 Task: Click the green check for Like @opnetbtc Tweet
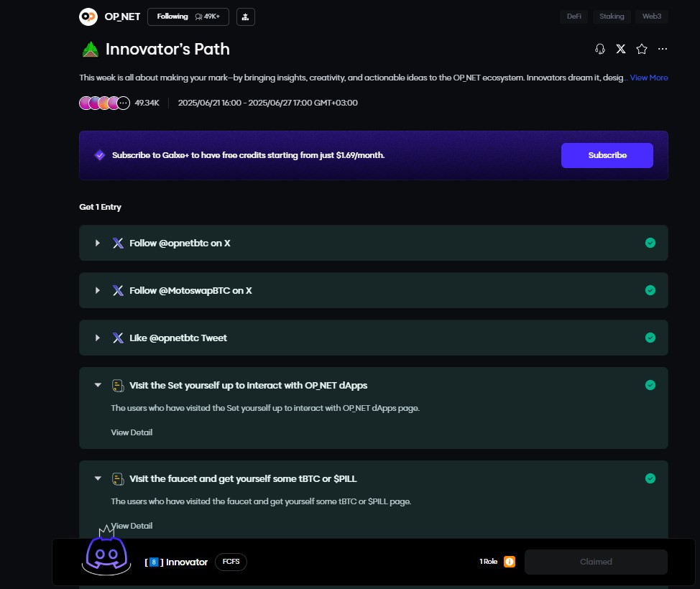(650, 338)
